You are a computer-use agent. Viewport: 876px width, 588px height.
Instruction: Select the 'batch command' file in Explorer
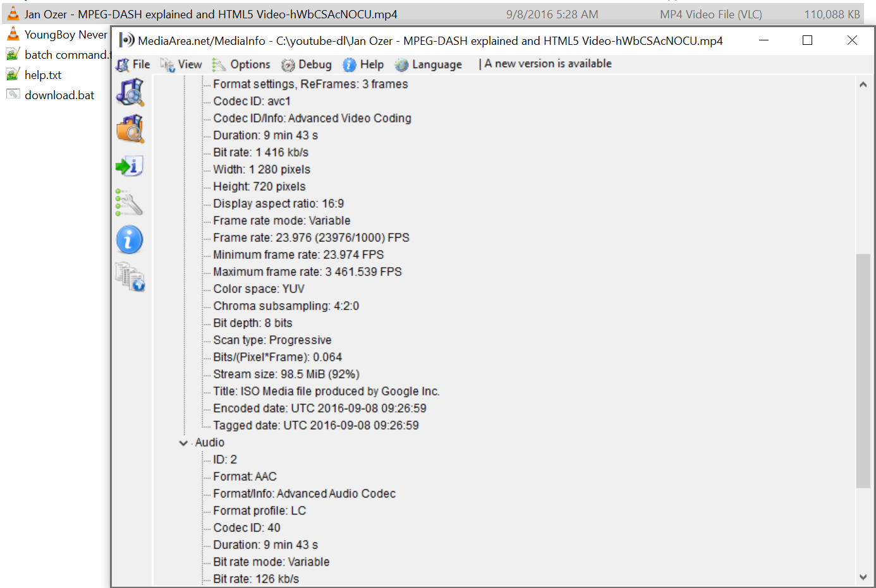(67, 54)
